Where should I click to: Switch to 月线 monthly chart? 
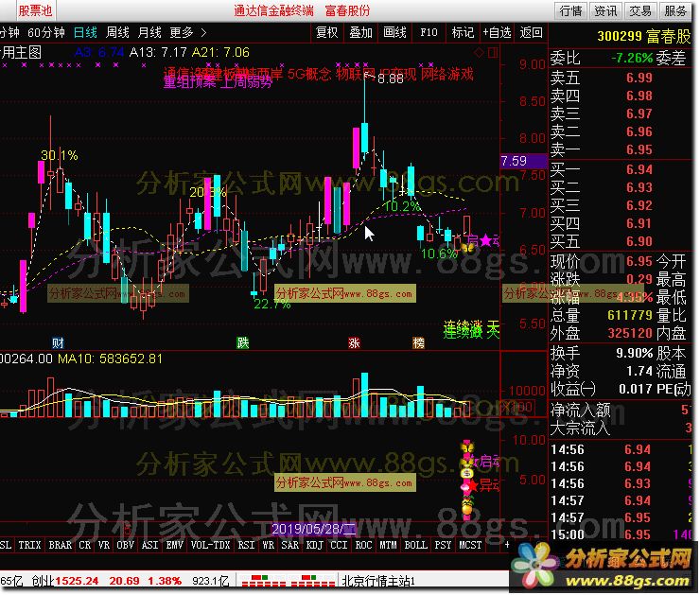149,32
